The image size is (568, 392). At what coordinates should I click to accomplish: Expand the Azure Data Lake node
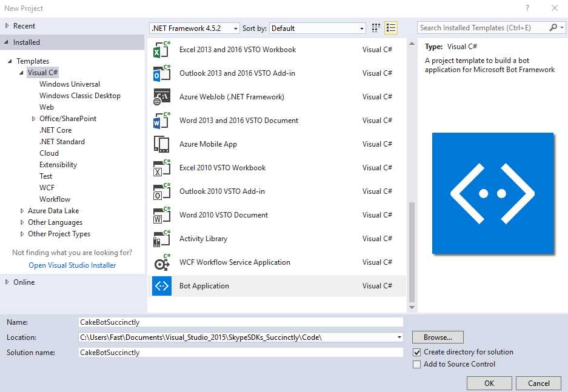click(22, 211)
